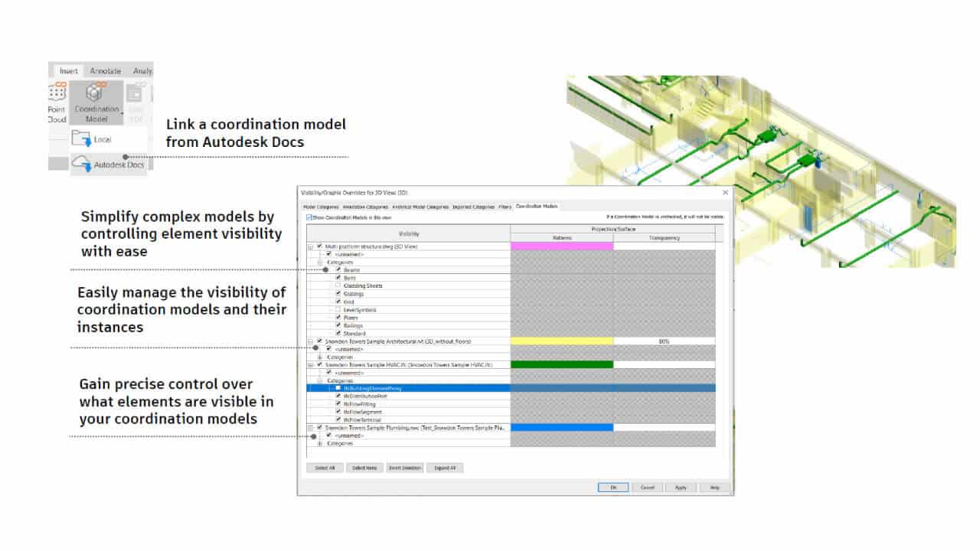Uncheck the Snowdon Towers Sample Architectural checkbox

[x=319, y=341]
